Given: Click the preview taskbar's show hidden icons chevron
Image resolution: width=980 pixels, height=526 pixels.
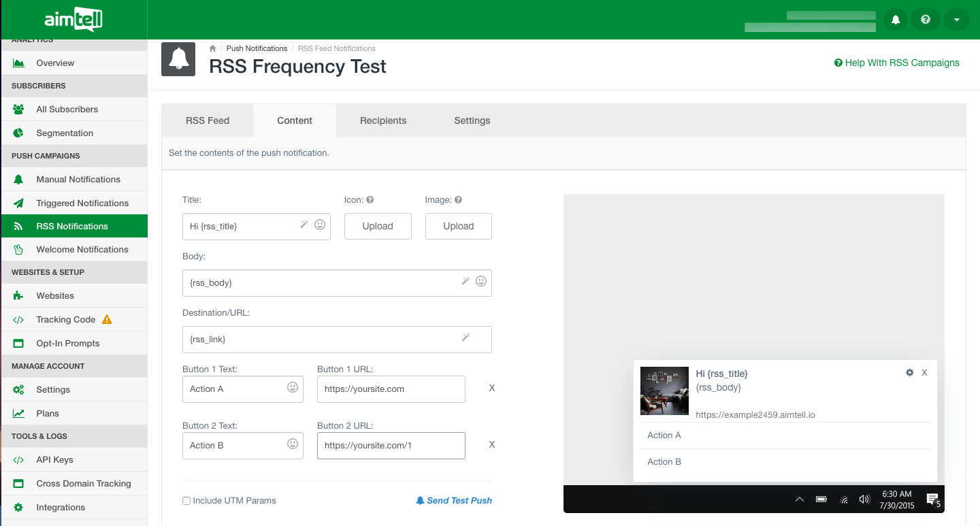Looking at the screenshot, I should [800, 499].
